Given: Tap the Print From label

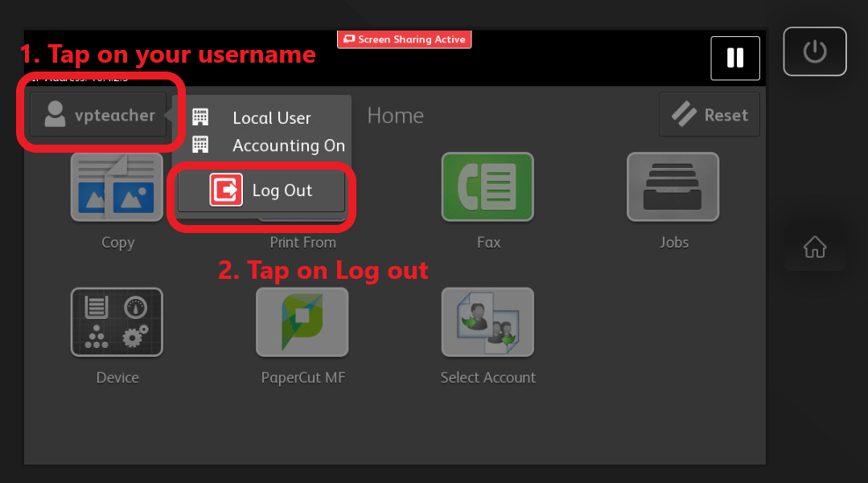Looking at the screenshot, I should tap(302, 242).
